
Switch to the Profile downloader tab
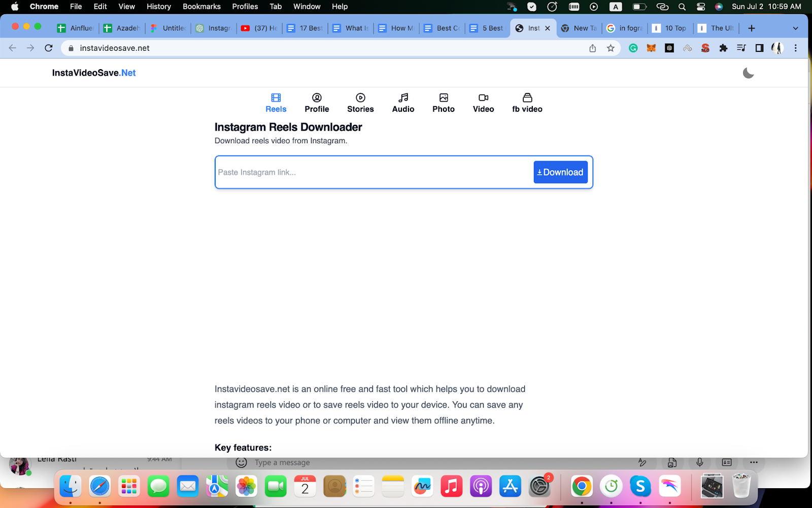coord(317,103)
